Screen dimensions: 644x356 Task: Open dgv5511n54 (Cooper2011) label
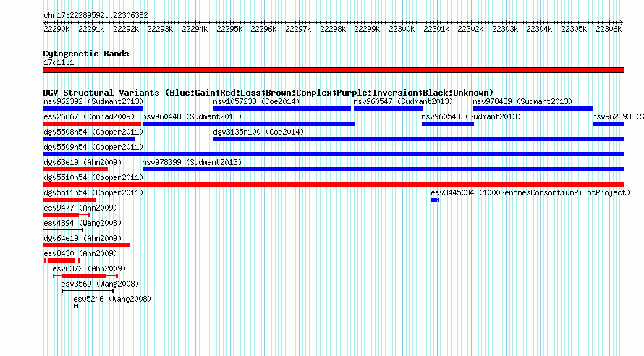(93, 192)
